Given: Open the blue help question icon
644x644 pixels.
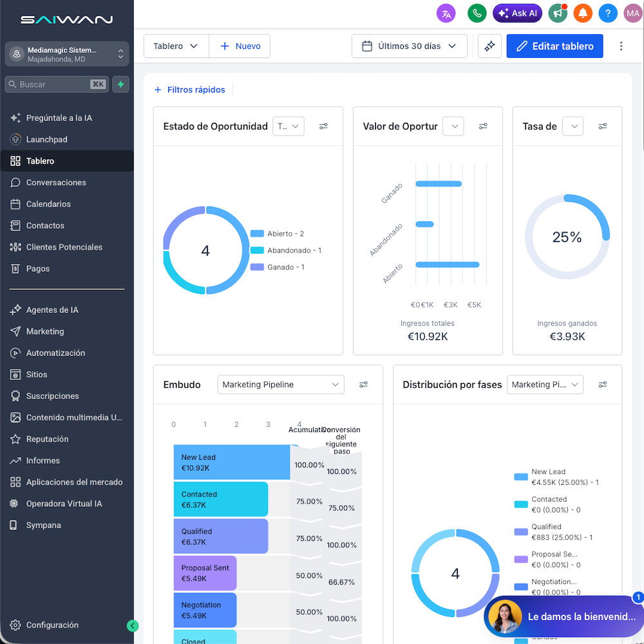Looking at the screenshot, I should tap(608, 14).
